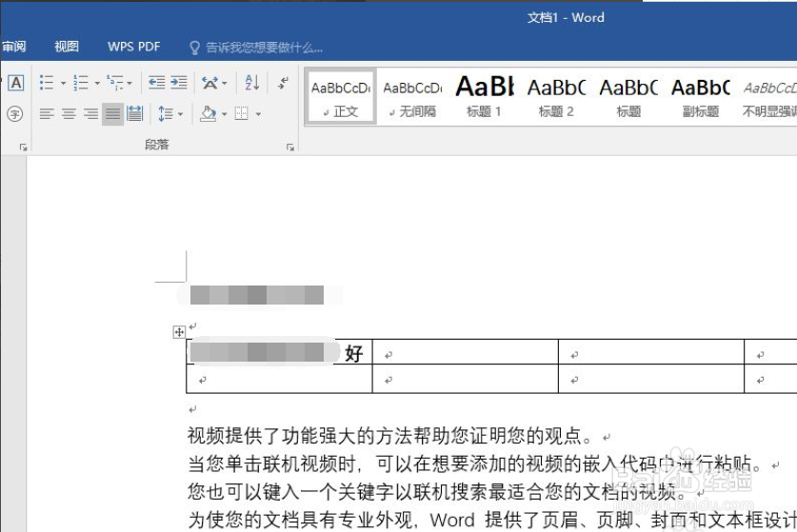797x532 pixels.
Task: Click the line starting with 您也可以键入一个关键字
Action: click(438, 492)
